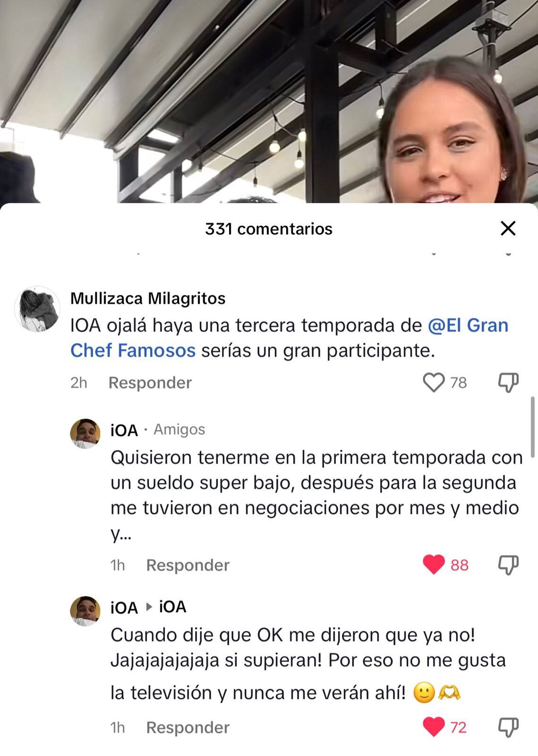538x756 pixels.
Task: Dislike iOA's reply about la televisión
Action: pyautogui.click(x=508, y=727)
